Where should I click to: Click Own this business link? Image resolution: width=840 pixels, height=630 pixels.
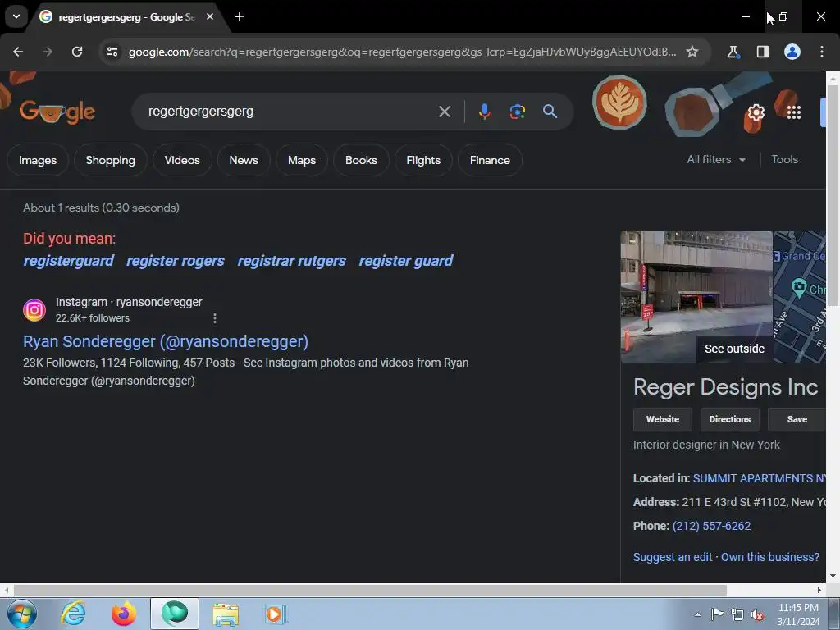click(769, 557)
